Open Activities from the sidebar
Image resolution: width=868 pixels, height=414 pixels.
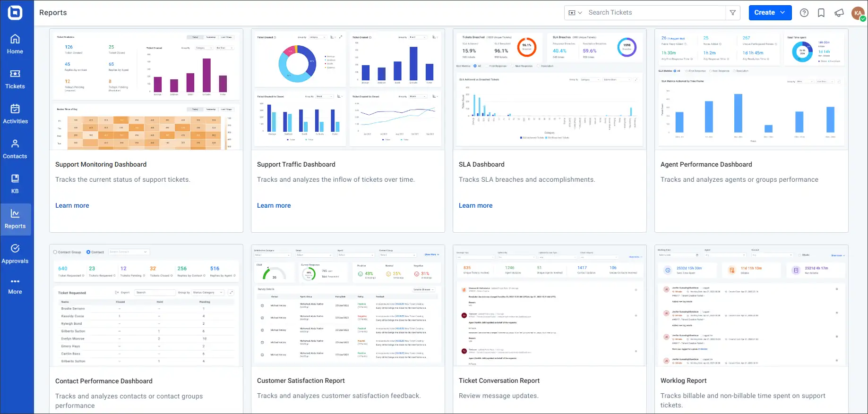[x=15, y=114]
